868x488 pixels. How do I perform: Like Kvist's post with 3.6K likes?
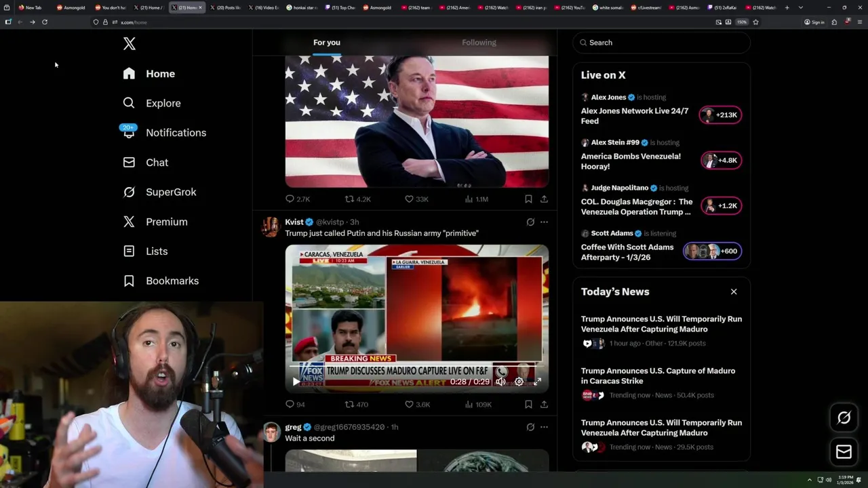click(417, 405)
